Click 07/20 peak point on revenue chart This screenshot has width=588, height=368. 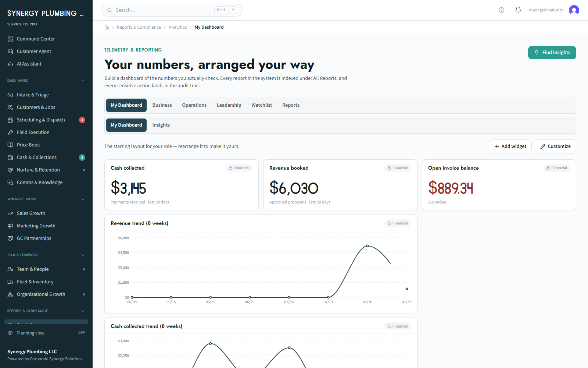click(367, 246)
